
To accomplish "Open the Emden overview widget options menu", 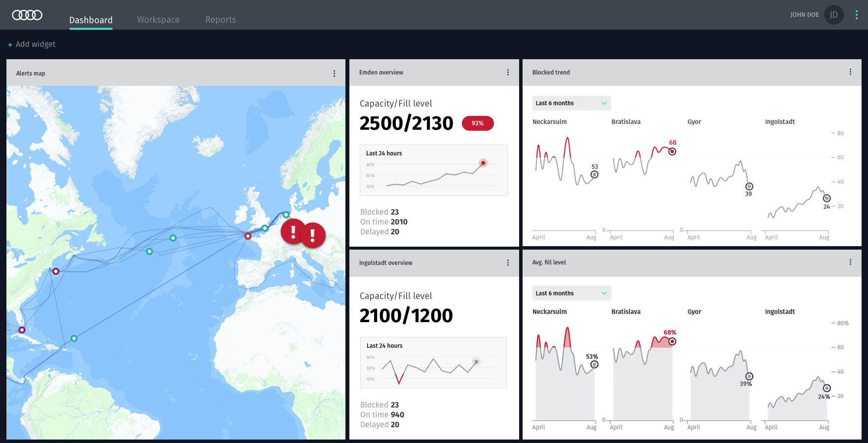I will pos(508,73).
